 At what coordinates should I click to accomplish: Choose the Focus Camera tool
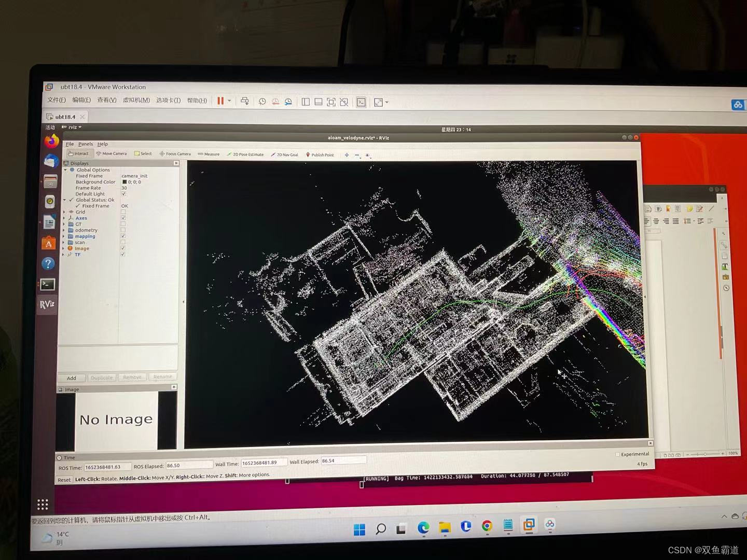click(175, 154)
